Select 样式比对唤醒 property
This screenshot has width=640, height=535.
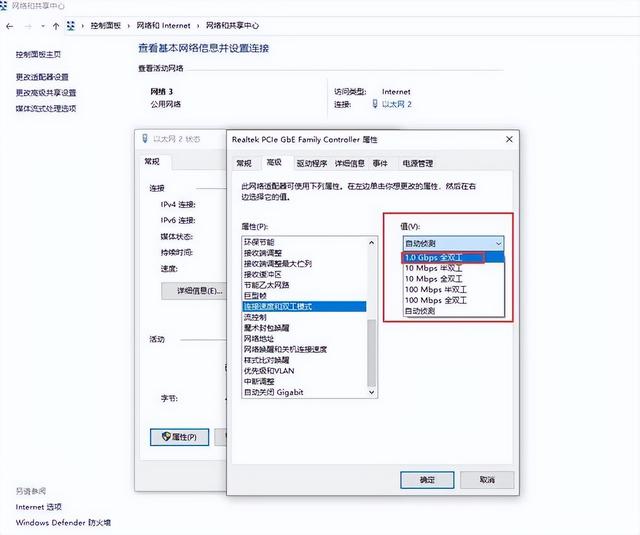tap(304, 360)
